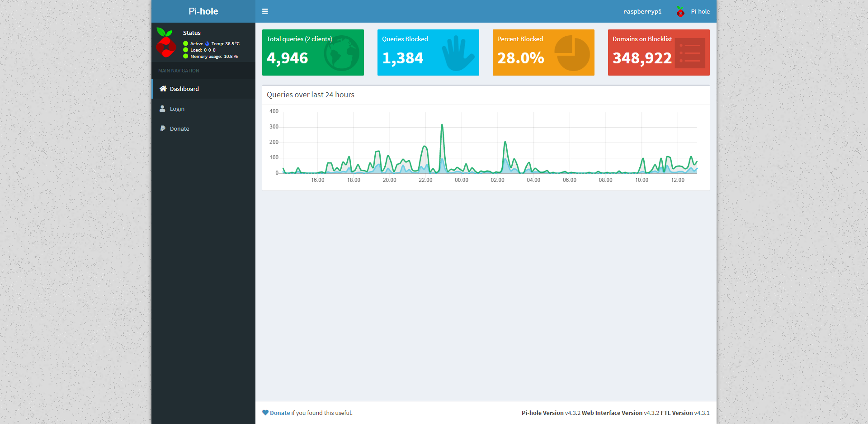Click the Total queries globe icon
Image resolution: width=868 pixels, height=424 pixels.
[x=342, y=53]
